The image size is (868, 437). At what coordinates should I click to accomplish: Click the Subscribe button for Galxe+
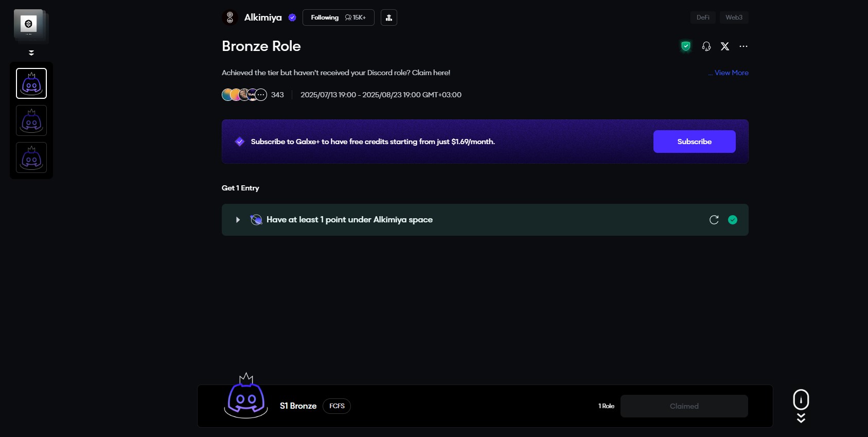pyautogui.click(x=694, y=142)
